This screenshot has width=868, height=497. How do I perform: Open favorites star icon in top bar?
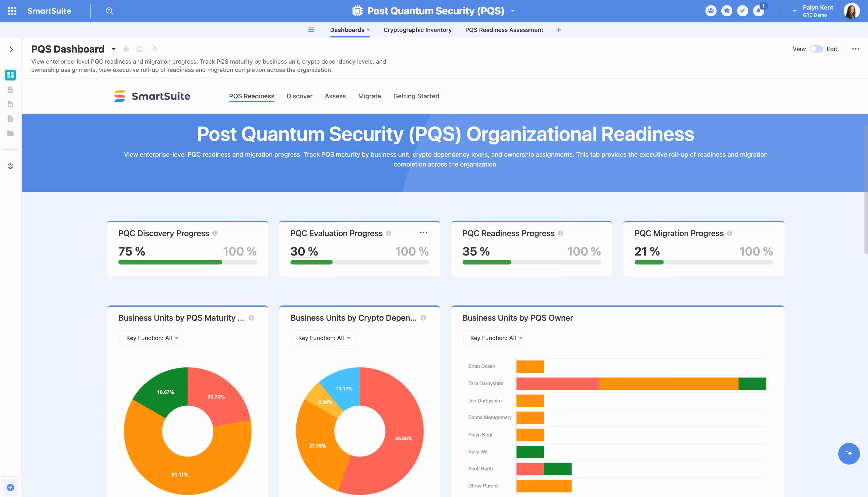click(727, 11)
